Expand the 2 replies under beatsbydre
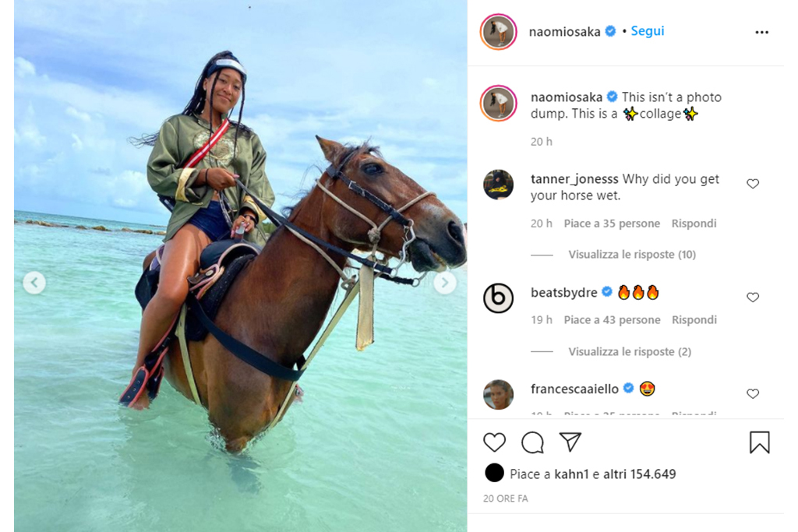 coord(630,352)
